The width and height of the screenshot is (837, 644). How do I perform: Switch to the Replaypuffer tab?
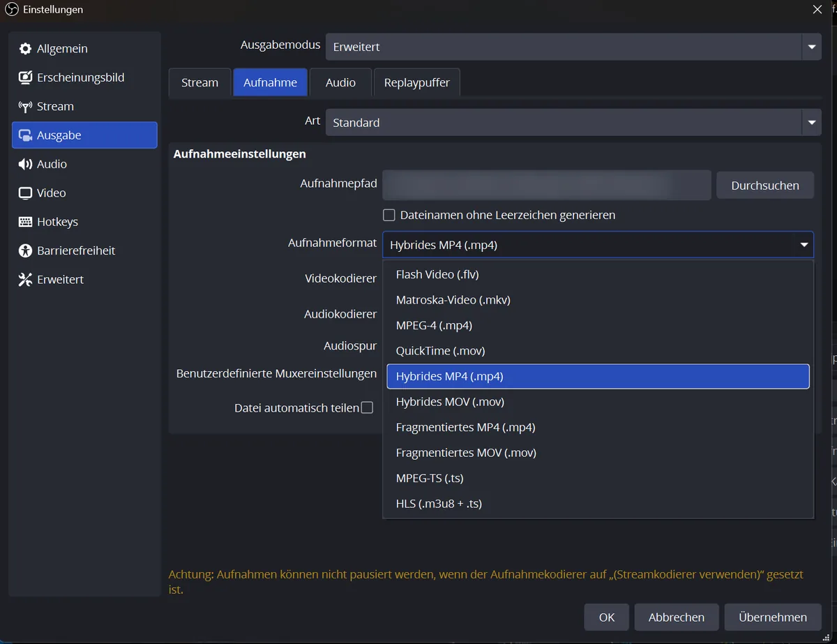click(x=417, y=82)
